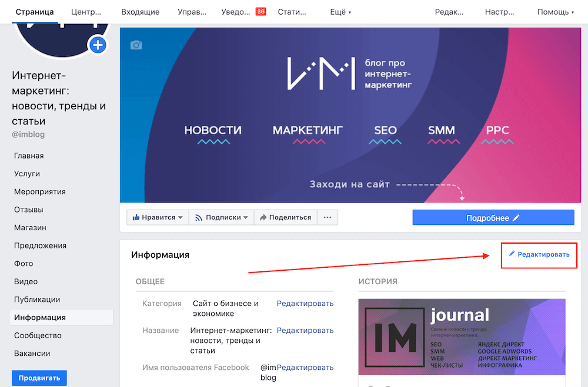Edit Имя пользователя Facebook via Редактировать
588x387 pixels.
click(x=305, y=368)
